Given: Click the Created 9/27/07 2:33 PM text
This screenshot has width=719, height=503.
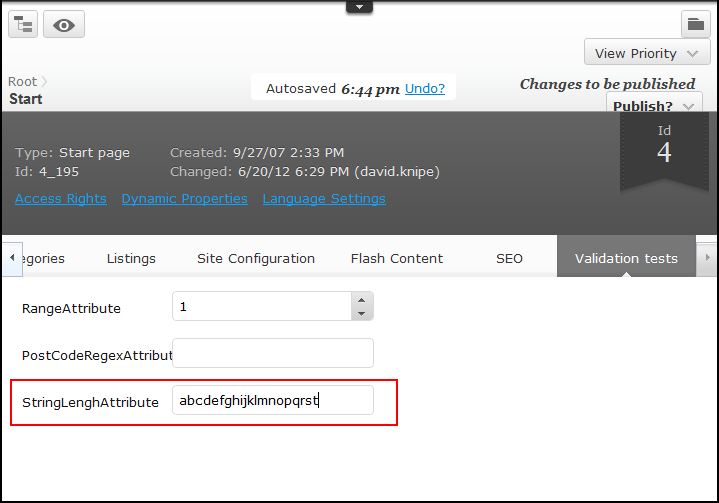Looking at the screenshot, I should click(257, 152).
